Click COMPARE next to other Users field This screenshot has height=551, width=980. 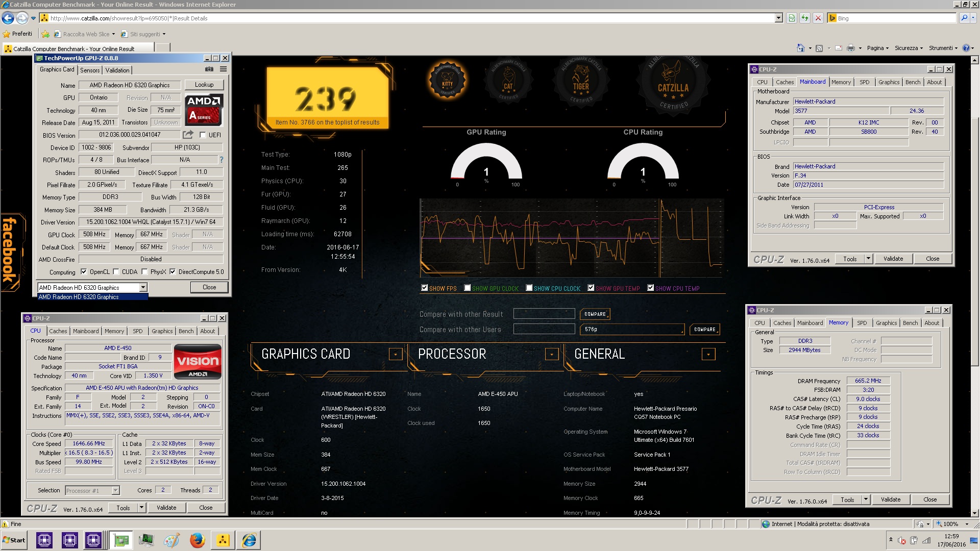(705, 330)
